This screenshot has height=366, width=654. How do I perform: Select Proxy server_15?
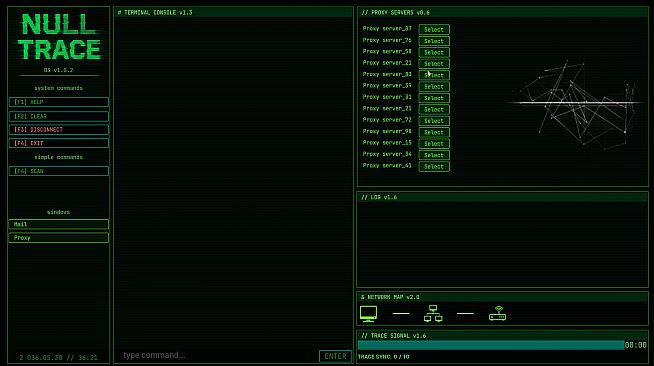point(434,143)
